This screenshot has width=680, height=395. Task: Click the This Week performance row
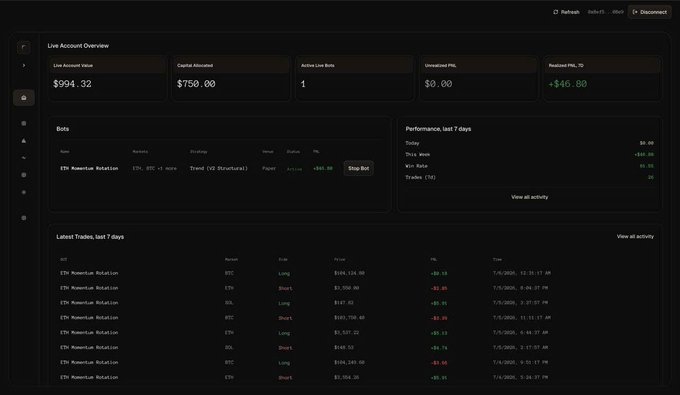point(529,154)
